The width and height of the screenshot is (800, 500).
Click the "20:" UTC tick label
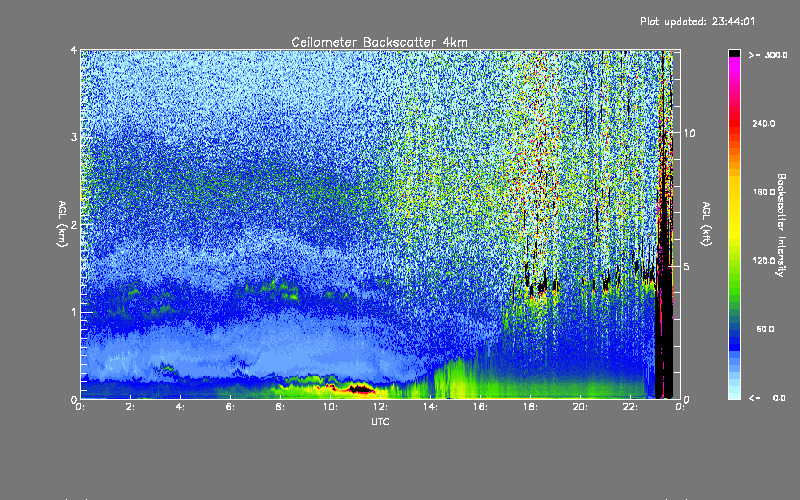pyautogui.click(x=581, y=407)
